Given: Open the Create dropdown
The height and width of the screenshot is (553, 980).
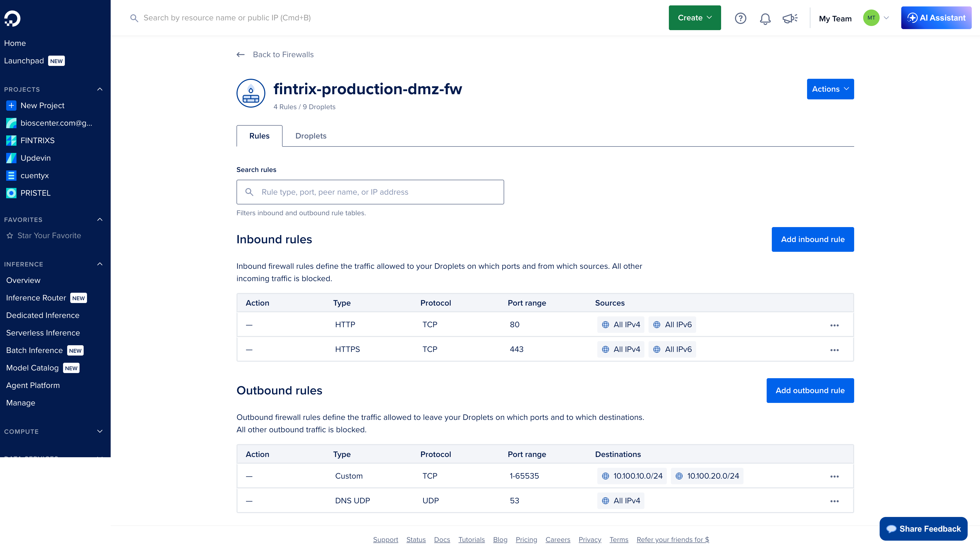Looking at the screenshot, I should point(695,18).
